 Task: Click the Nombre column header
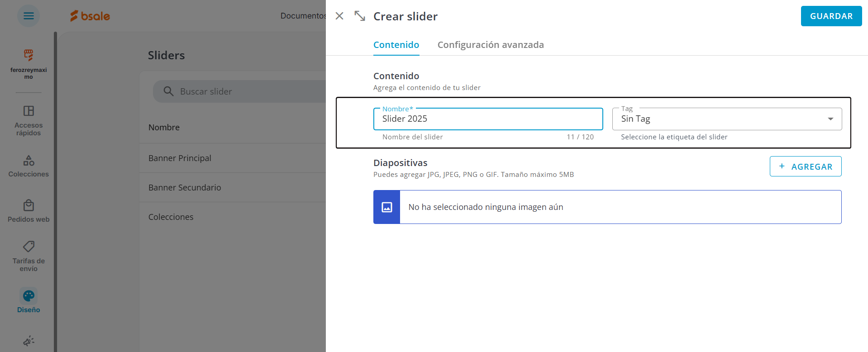click(164, 128)
